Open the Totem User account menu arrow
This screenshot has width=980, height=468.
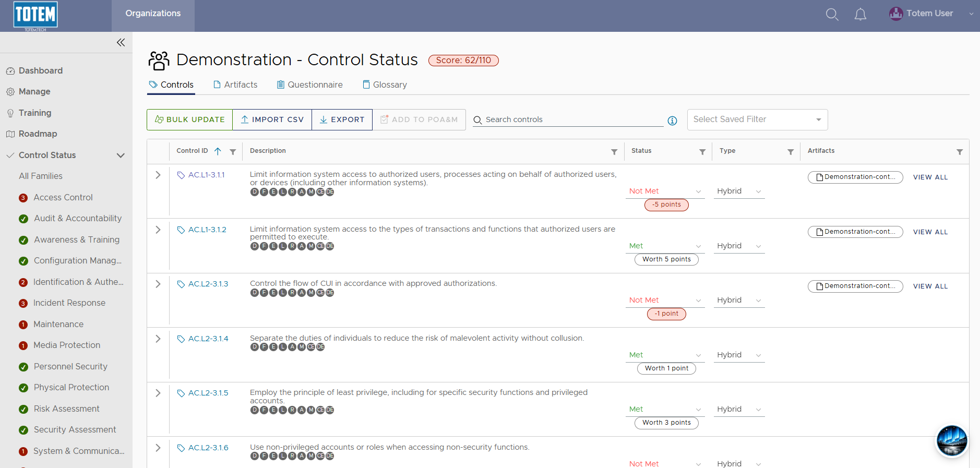coord(971,14)
